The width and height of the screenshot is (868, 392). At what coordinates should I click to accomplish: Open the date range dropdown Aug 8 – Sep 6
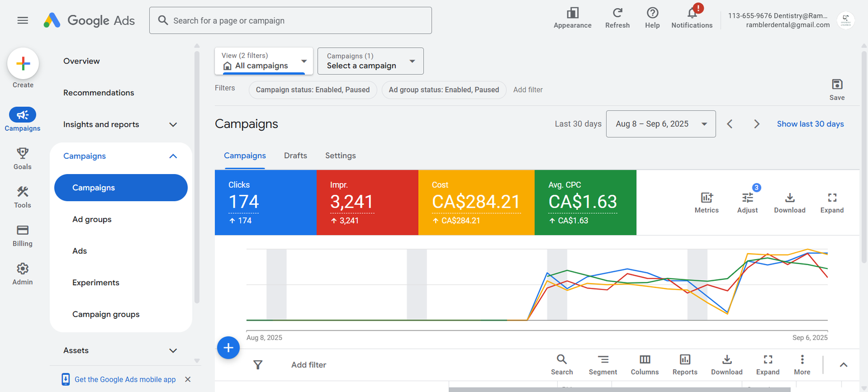660,124
